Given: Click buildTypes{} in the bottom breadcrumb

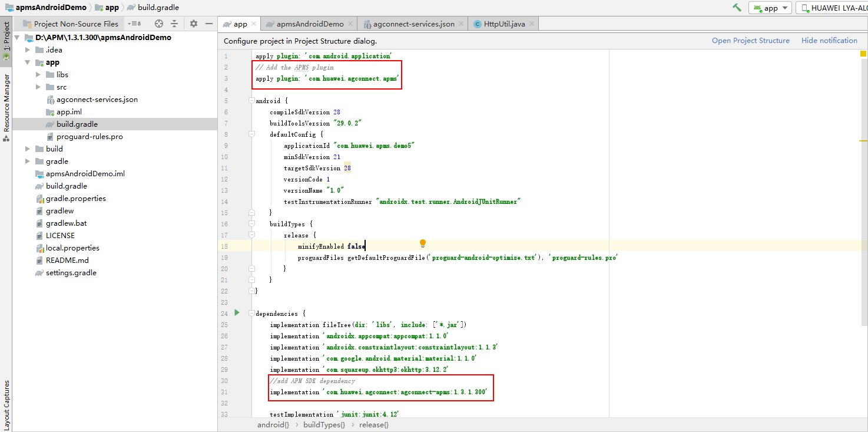Looking at the screenshot, I should coord(324,425).
